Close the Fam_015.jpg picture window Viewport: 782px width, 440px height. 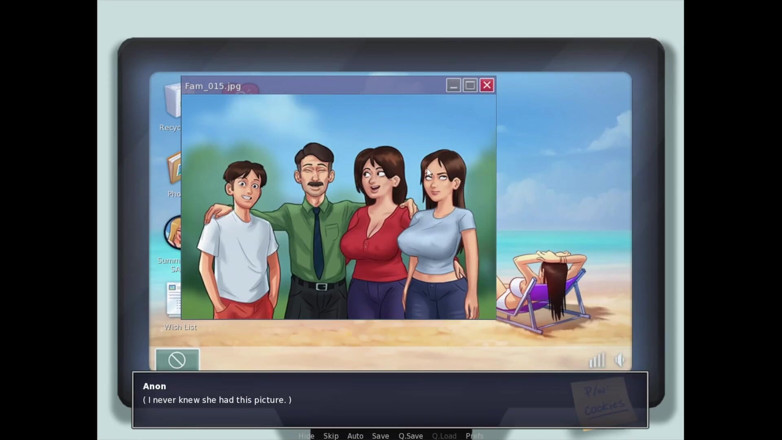point(487,85)
